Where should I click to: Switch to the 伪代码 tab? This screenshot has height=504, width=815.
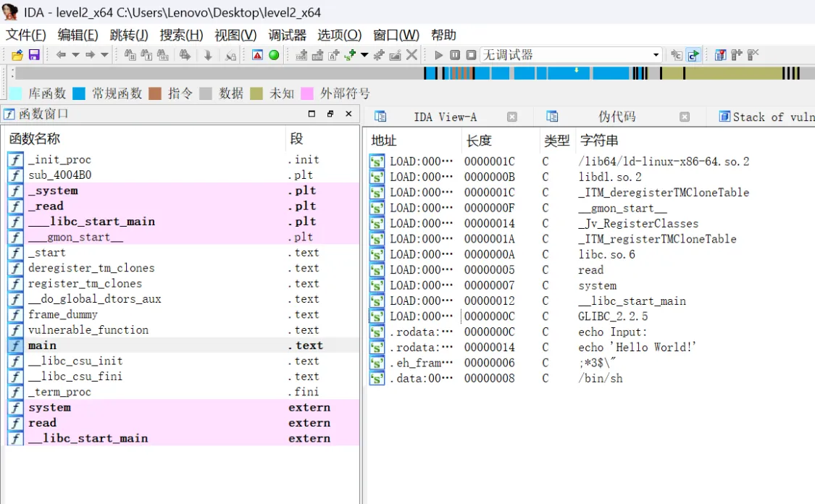pos(617,117)
